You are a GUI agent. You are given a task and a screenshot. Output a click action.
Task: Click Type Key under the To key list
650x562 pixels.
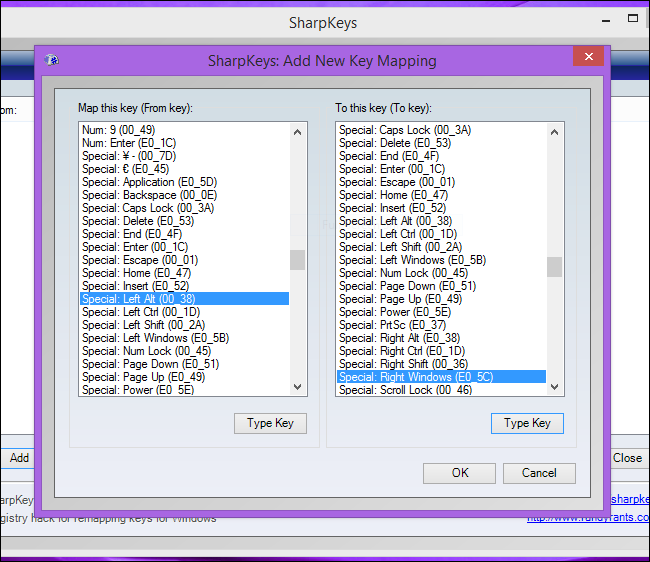[527, 423]
